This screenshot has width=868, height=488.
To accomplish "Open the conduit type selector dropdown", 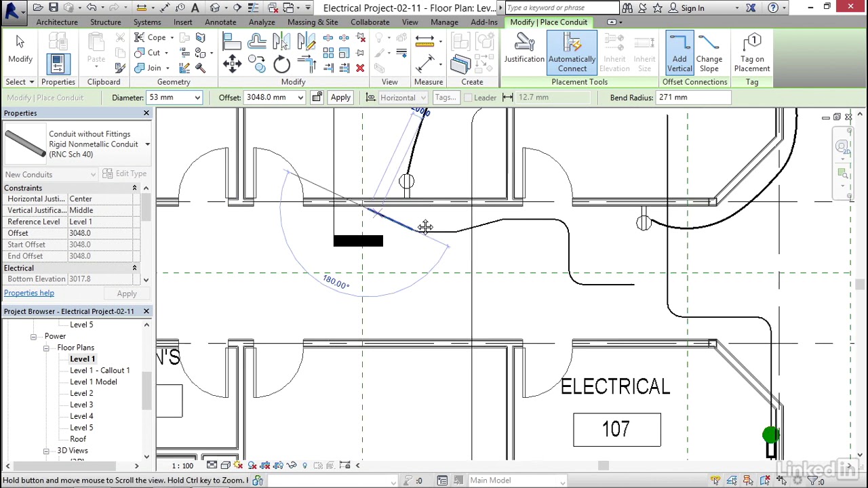I will pyautogui.click(x=147, y=144).
